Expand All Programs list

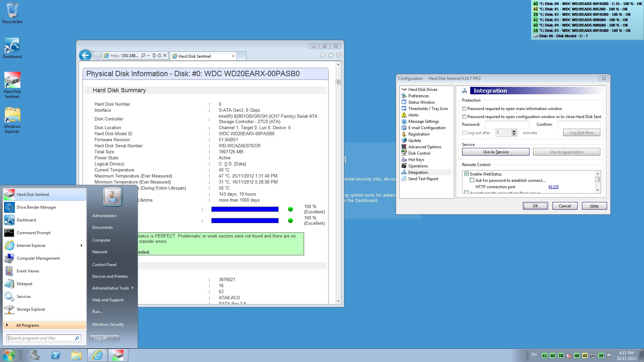tap(45, 325)
